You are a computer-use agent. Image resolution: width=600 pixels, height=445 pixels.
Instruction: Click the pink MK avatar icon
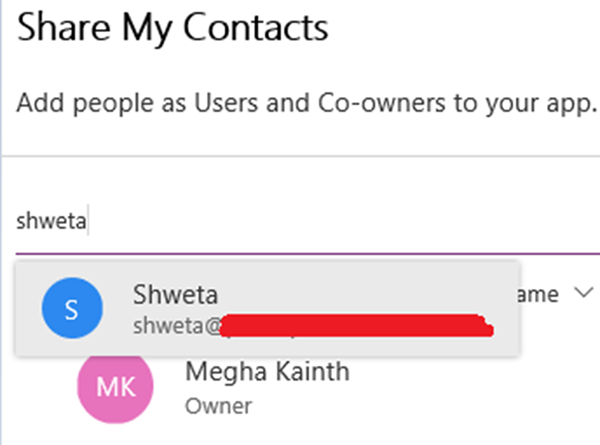click(117, 388)
